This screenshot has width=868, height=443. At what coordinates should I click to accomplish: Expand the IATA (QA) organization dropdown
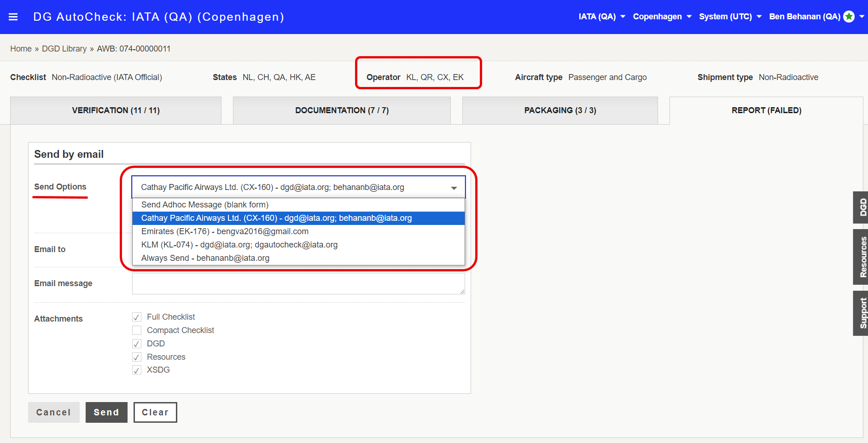click(602, 17)
